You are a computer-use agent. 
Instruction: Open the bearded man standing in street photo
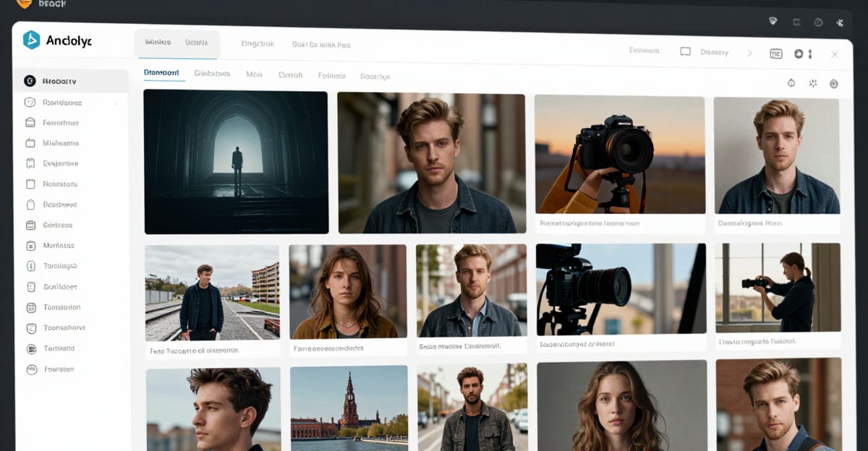click(472, 407)
